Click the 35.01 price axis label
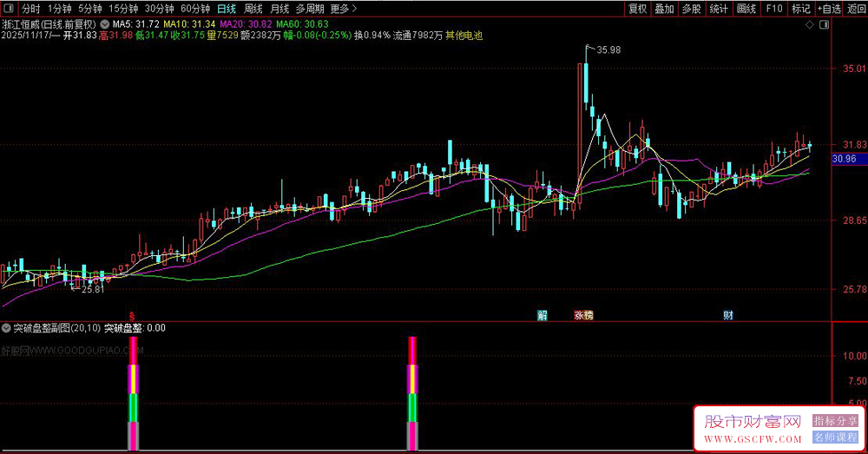 pos(855,69)
